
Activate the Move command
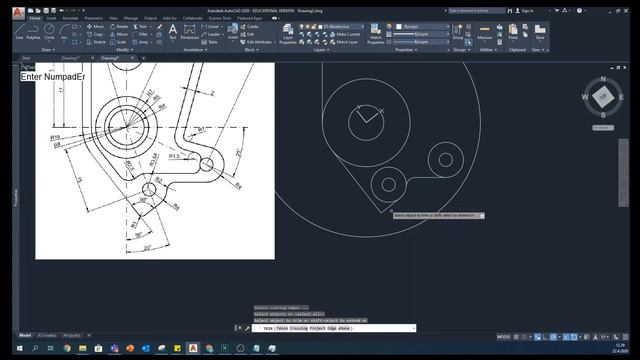coord(95,27)
